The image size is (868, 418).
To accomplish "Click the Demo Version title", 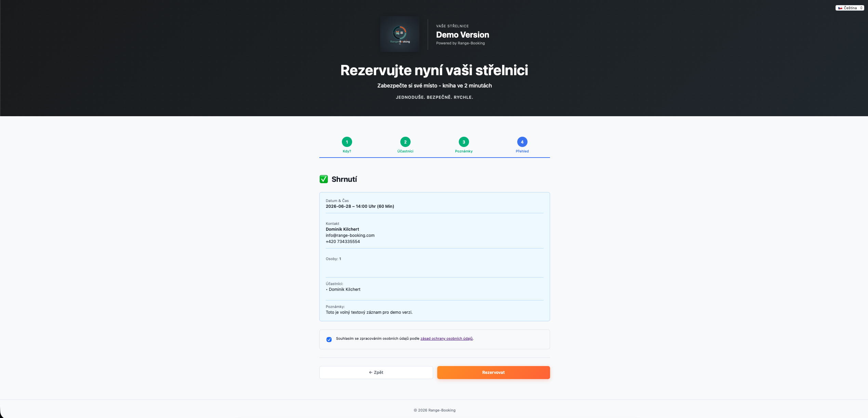I will click(x=462, y=35).
